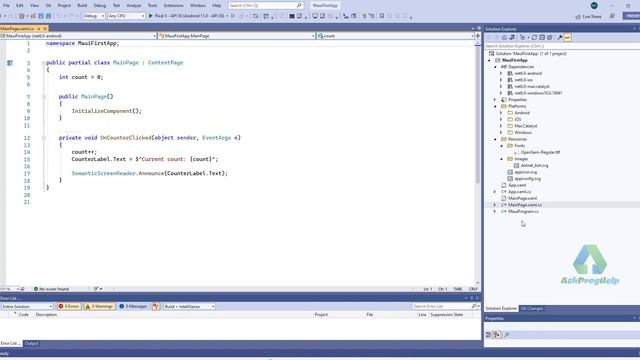Click the bookmark toolbar icon

pos(382,16)
